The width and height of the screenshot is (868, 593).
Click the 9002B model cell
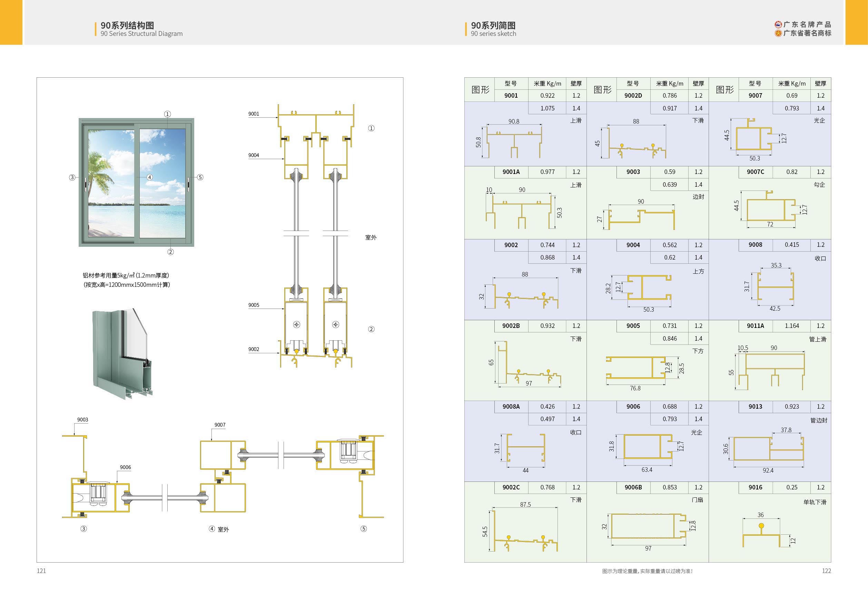511,326
